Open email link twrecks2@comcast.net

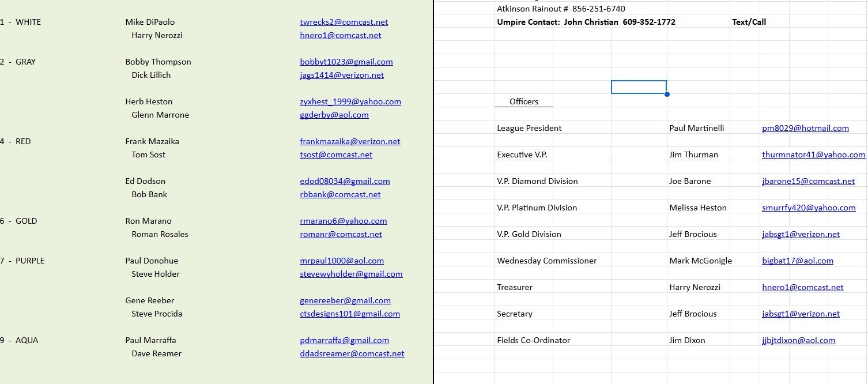coord(344,22)
